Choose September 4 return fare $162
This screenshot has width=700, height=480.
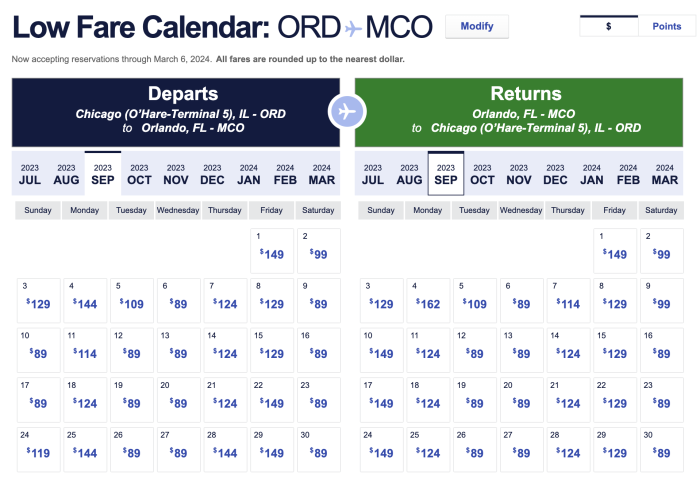click(428, 299)
